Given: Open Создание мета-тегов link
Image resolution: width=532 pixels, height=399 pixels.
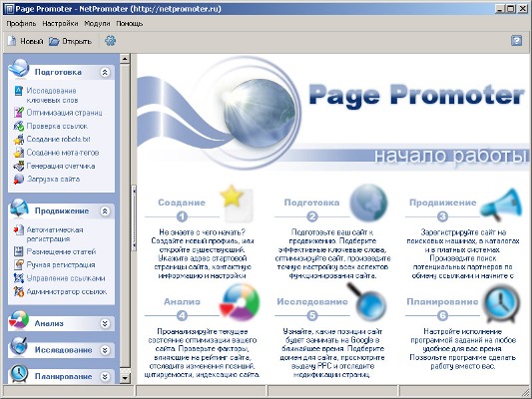Looking at the screenshot, I should point(63,153).
